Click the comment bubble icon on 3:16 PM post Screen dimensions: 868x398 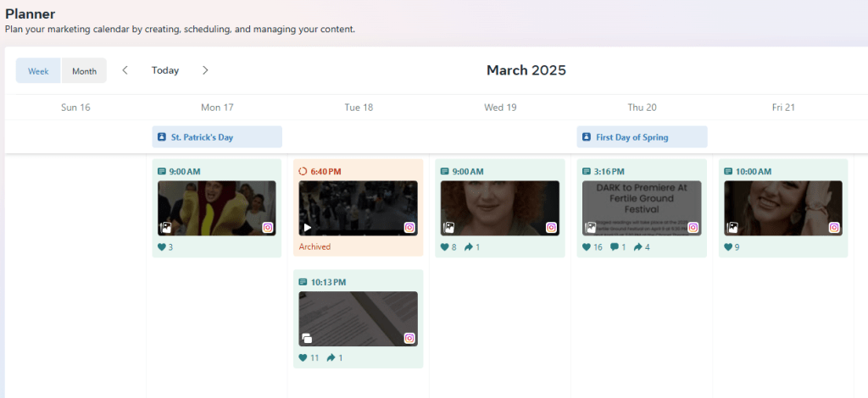615,247
